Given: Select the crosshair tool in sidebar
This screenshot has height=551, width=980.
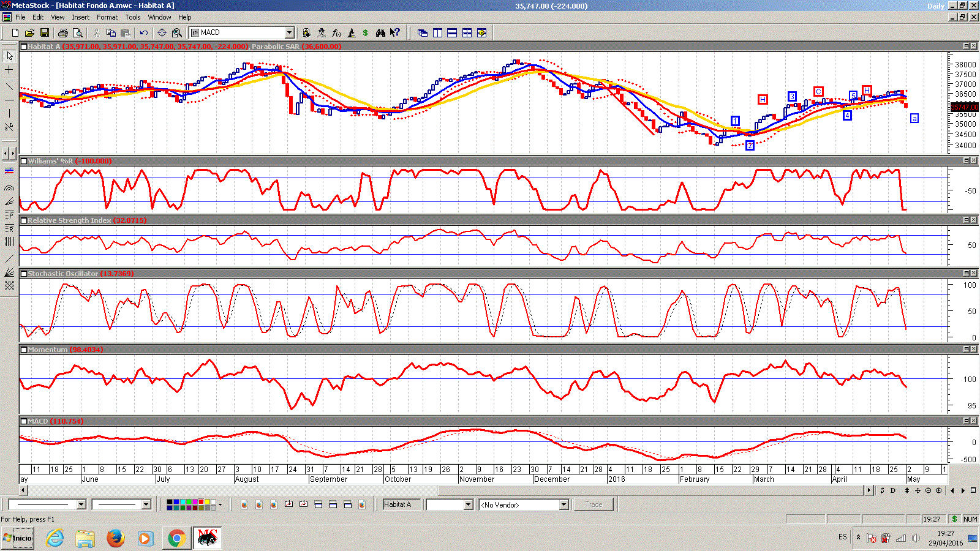Looking at the screenshot, I should coord(9,70).
